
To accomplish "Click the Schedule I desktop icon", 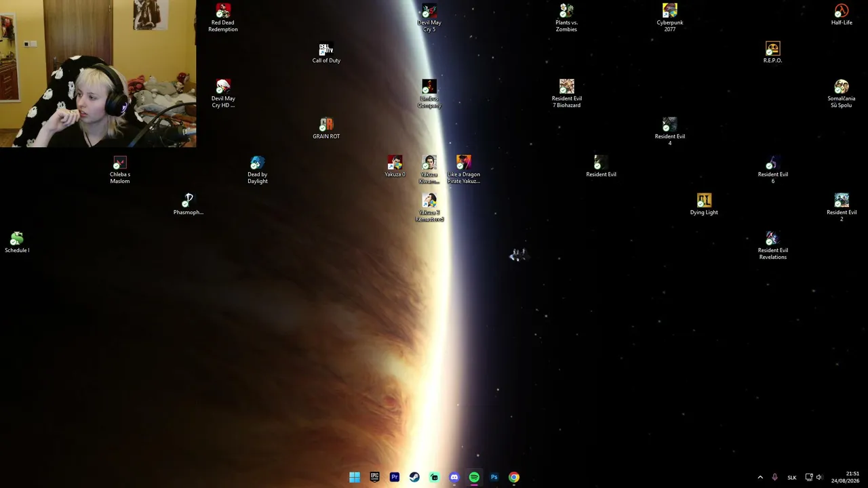I will 17,243.
